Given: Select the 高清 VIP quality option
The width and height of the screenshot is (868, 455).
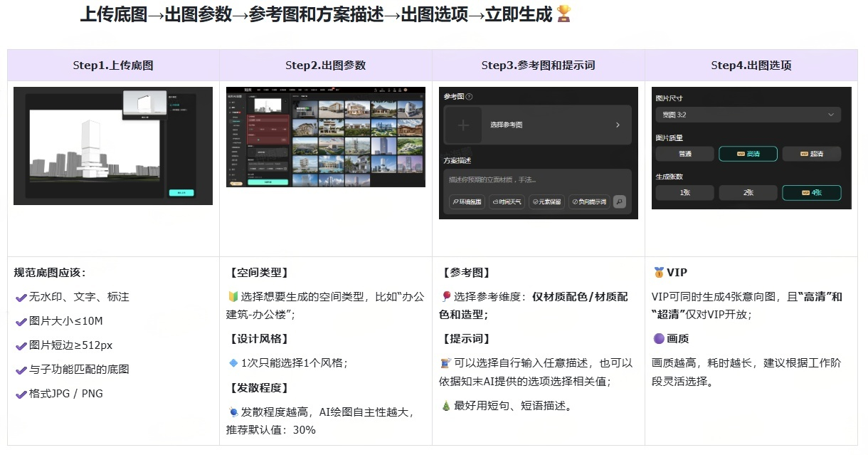Looking at the screenshot, I should [747, 154].
